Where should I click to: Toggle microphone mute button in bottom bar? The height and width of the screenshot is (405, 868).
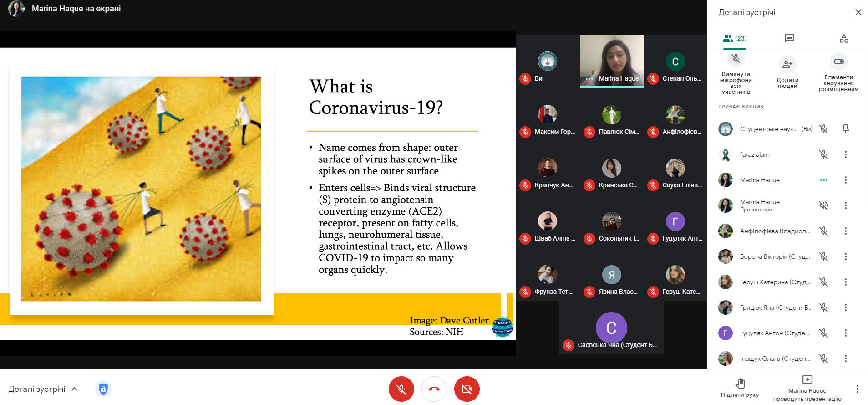point(401,389)
